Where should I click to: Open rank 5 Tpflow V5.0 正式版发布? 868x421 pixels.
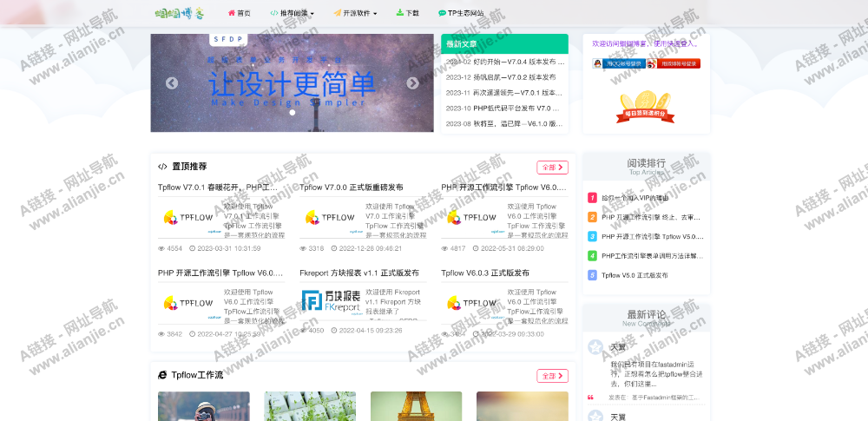point(635,275)
